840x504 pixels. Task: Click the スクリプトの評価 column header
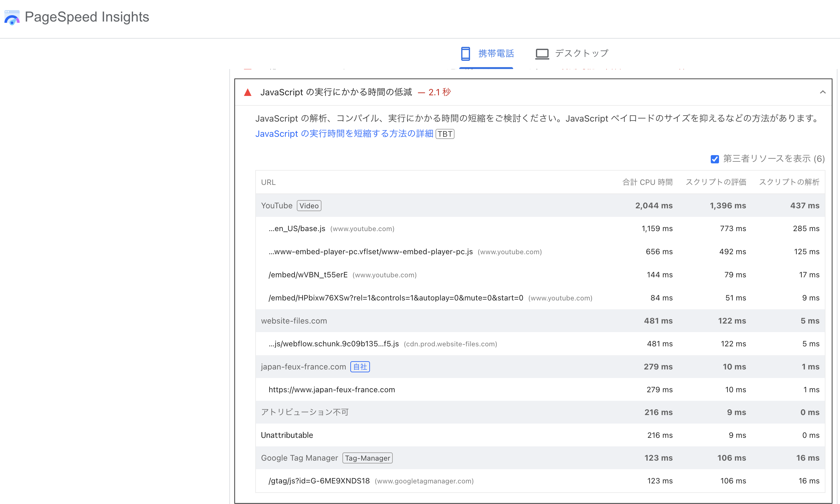716,182
